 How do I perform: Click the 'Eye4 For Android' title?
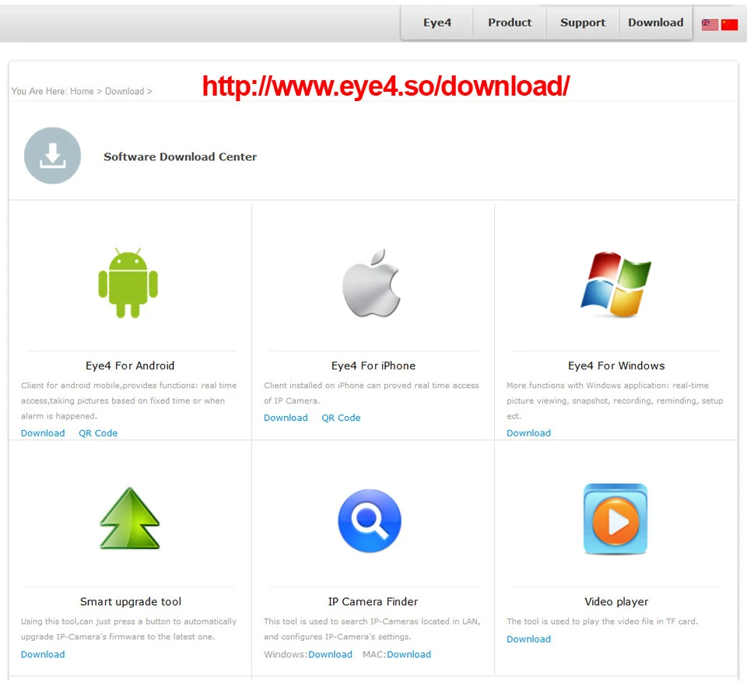click(x=130, y=366)
